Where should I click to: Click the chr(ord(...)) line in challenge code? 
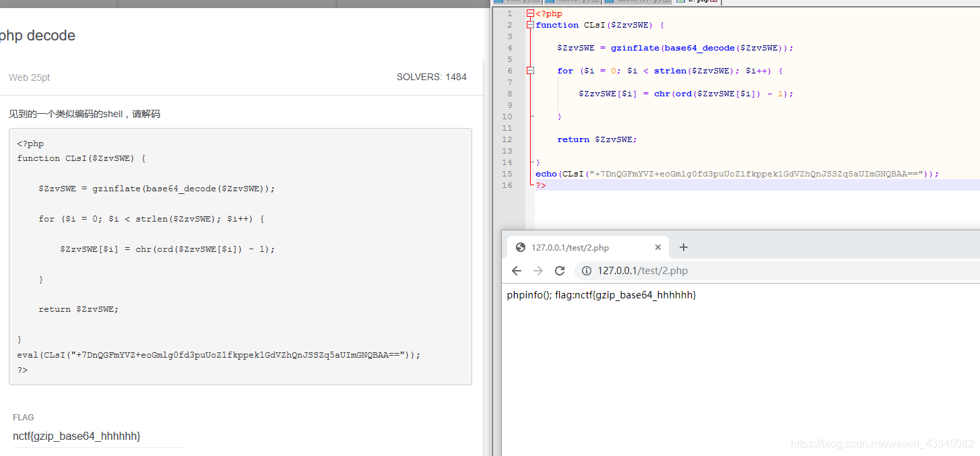pyautogui.click(x=168, y=249)
